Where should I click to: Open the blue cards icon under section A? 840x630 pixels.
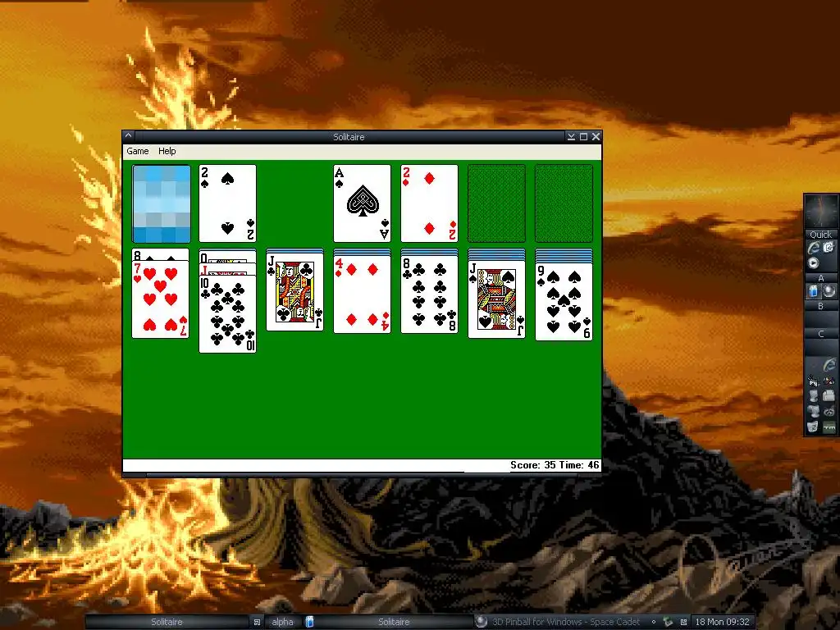coord(814,291)
